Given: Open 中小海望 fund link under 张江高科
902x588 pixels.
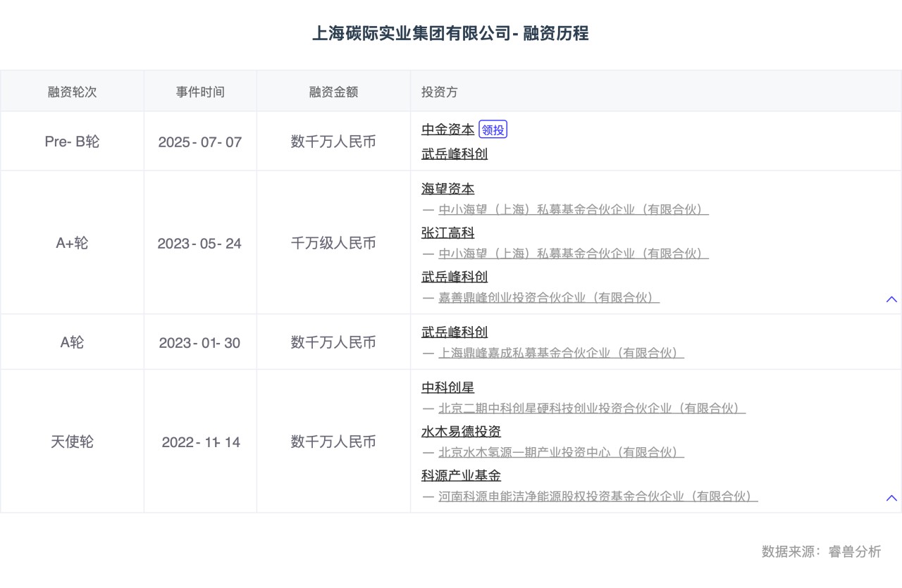Looking at the screenshot, I should tap(574, 254).
